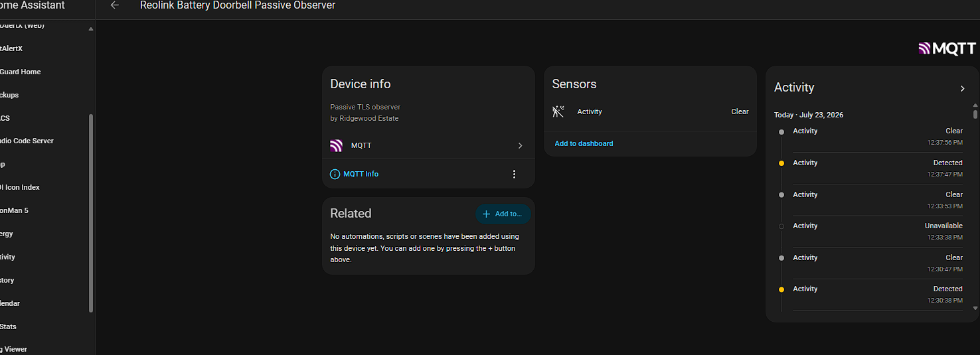Screen dimensions: 980x355
Task: Go back with the header arrow
Action: pyautogui.click(x=115, y=5)
